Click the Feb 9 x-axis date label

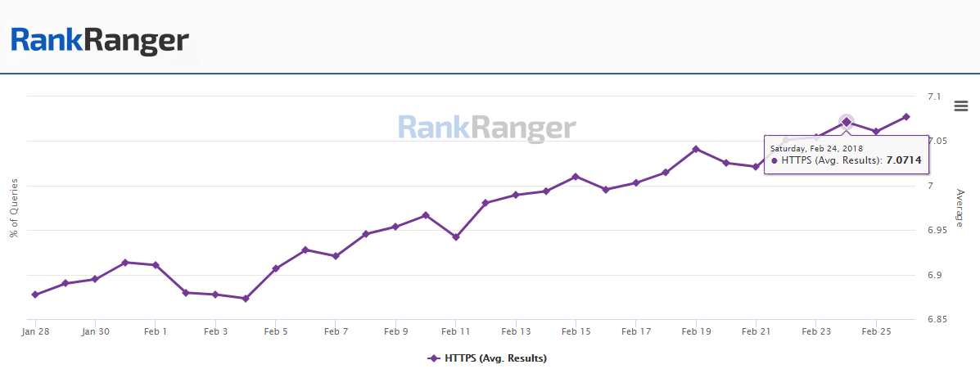tap(395, 331)
